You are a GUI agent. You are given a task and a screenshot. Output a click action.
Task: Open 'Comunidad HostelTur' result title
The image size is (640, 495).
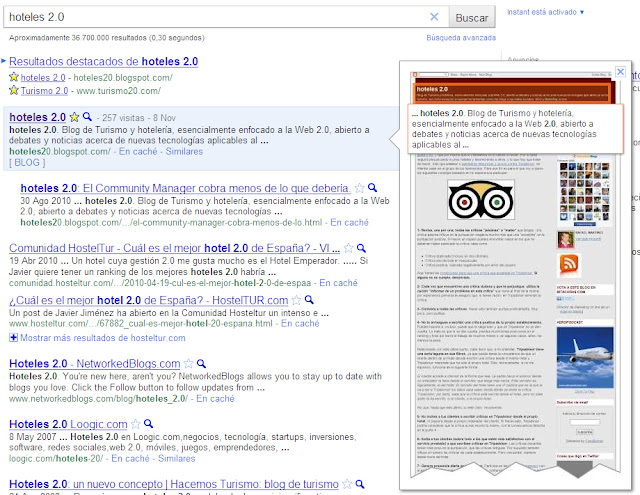[174, 248]
